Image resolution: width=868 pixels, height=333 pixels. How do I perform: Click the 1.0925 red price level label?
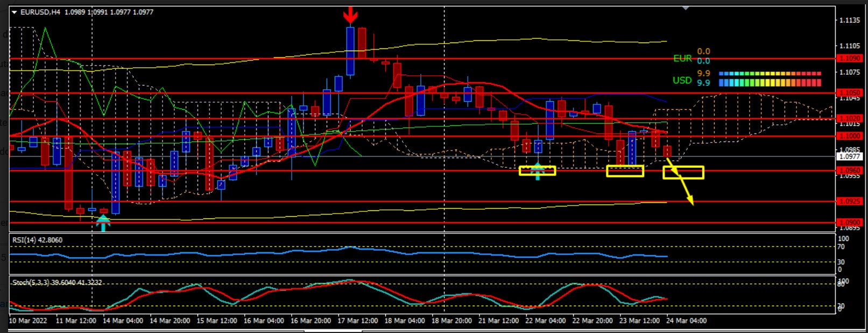click(x=850, y=201)
